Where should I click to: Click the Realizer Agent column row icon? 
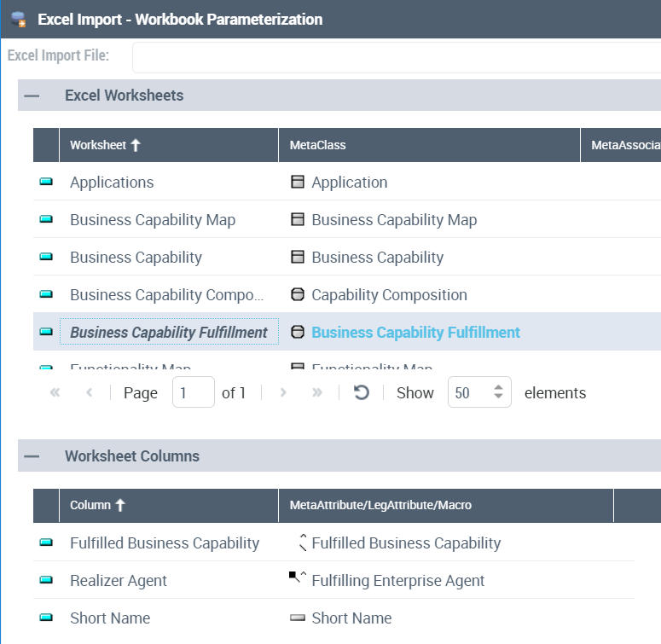click(x=46, y=581)
